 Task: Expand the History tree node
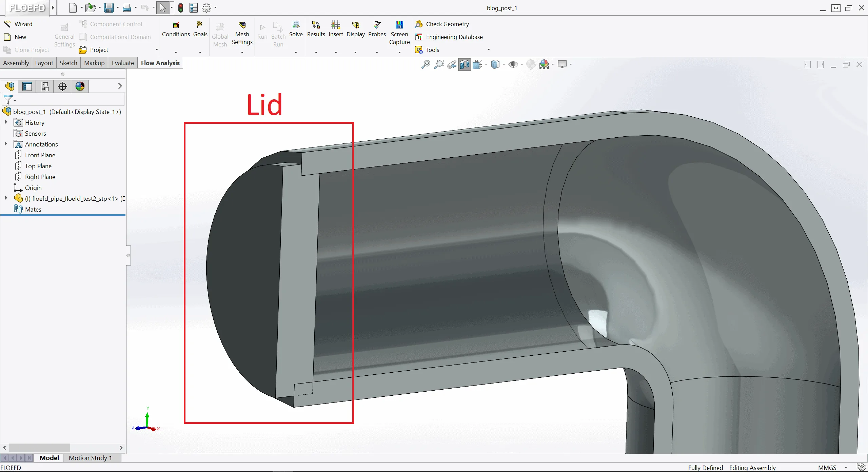[x=6, y=122]
